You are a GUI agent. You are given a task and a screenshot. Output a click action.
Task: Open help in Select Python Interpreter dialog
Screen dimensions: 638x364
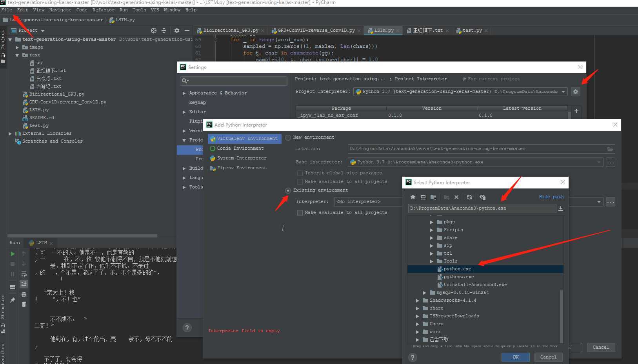413,357
